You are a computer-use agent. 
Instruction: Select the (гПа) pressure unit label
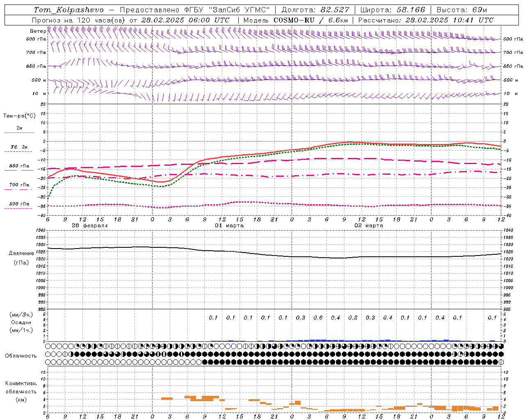pos(21,263)
